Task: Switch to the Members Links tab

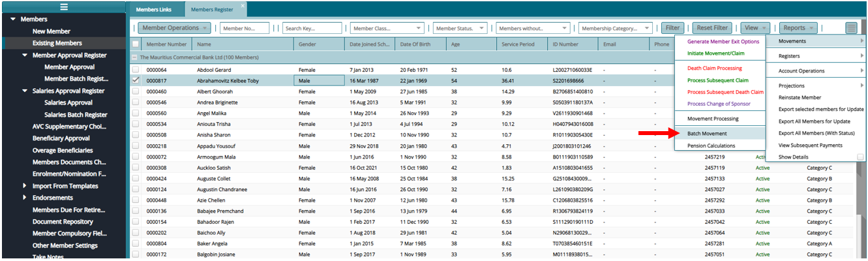Action: (155, 10)
